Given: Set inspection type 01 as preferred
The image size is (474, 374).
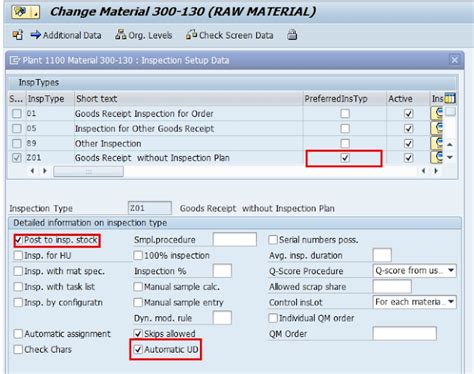Looking at the screenshot, I should 345,114.
